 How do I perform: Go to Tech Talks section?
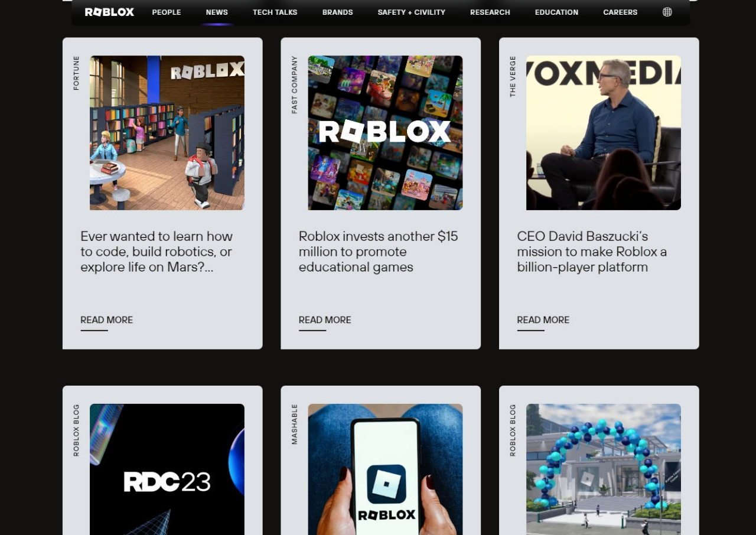pyautogui.click(x=275, y=12)
